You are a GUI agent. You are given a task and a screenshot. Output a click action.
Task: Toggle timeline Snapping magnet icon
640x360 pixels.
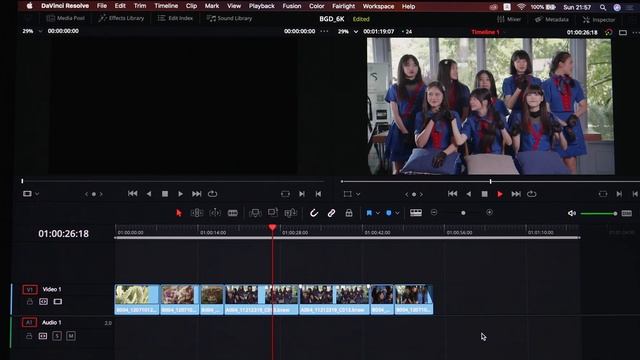point(313,213)
